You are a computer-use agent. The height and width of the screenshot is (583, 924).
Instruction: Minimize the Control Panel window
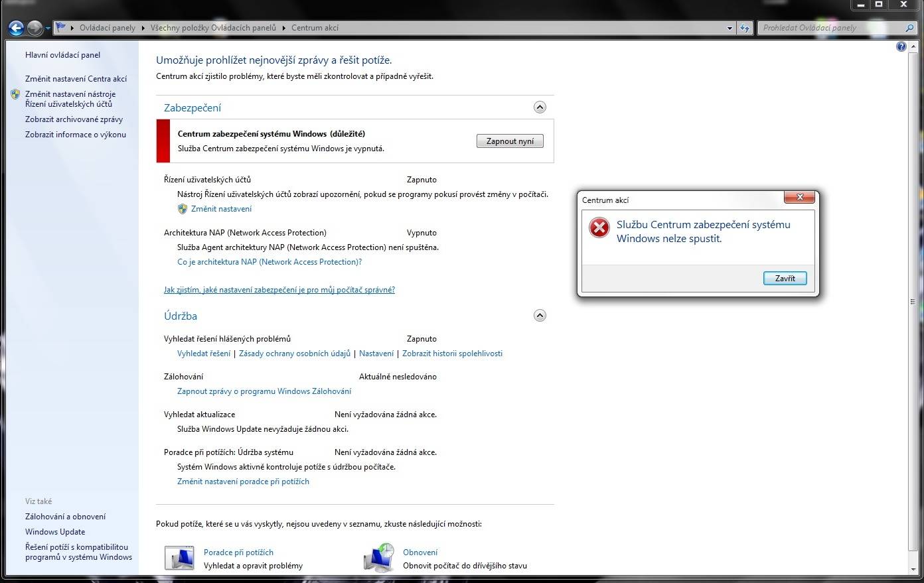[860, 4]
